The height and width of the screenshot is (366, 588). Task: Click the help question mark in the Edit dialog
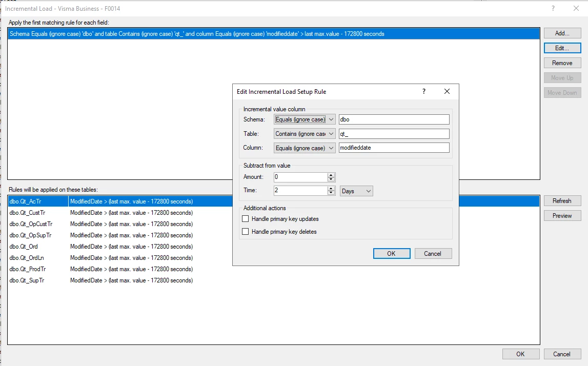point(424,92)
